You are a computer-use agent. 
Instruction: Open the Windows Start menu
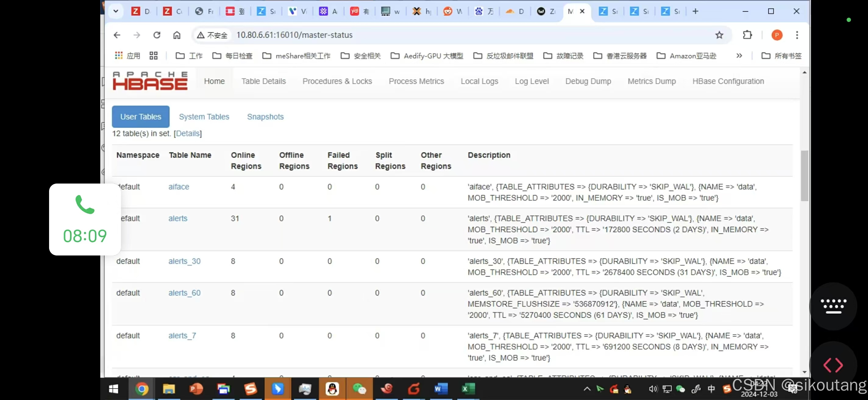coord(114,389)
